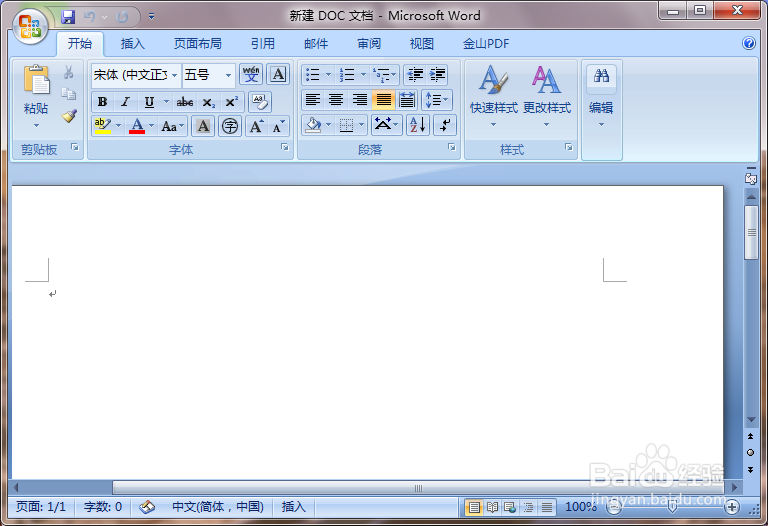Open line spacing dropdown
Viewport: 768px width, 526px height.
coord(436,100)
